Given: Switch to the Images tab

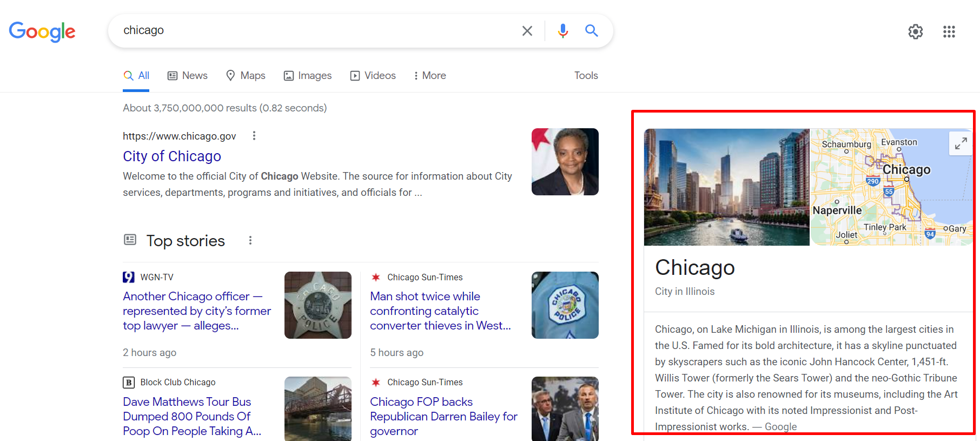Looking at the screenshot, I should point(308,76).
